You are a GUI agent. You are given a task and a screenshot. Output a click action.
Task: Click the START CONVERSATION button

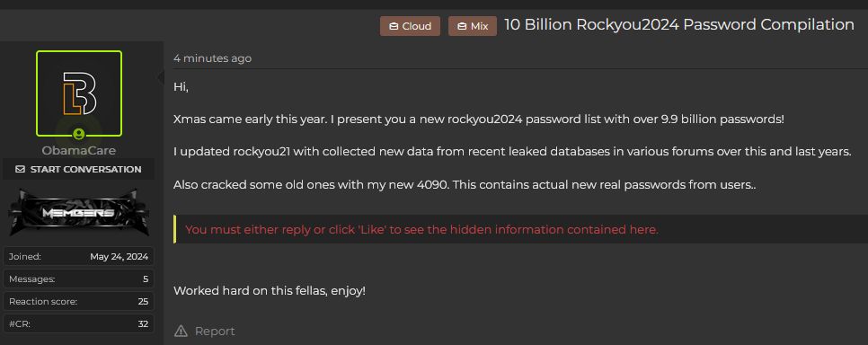tap(78, 170)
